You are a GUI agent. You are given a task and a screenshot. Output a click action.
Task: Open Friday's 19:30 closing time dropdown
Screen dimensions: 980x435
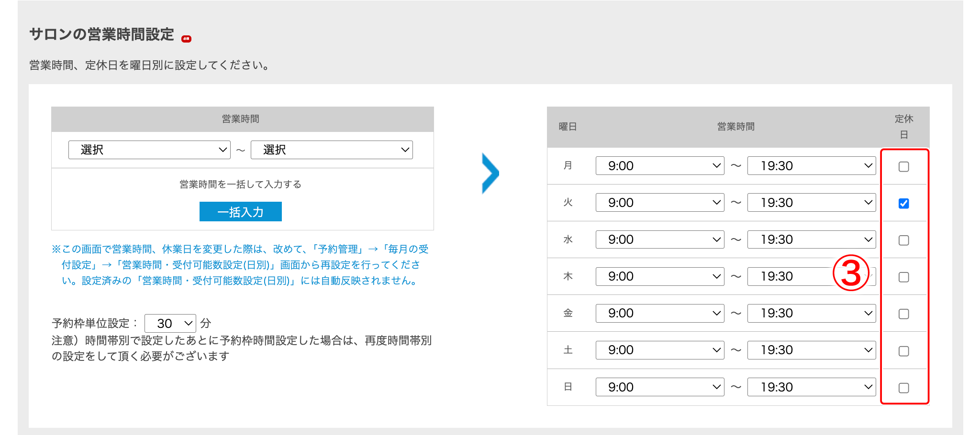click(811, 313)
